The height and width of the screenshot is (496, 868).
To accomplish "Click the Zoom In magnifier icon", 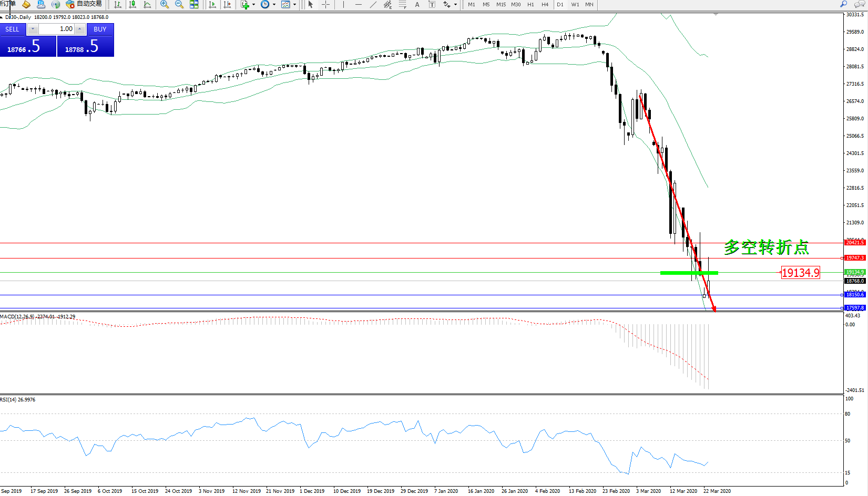I will click(x=165, y=5).
